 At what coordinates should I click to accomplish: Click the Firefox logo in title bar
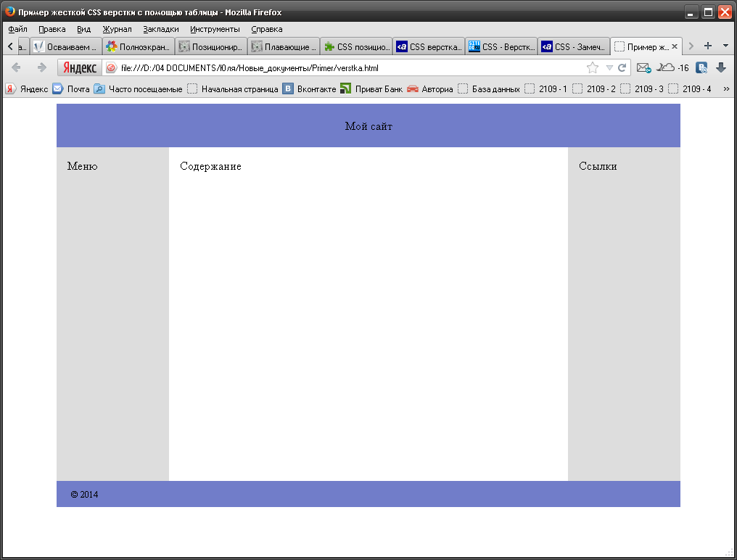10,12
